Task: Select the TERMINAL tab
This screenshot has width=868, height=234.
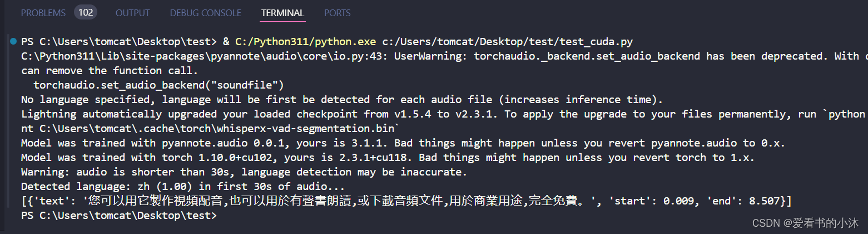Action: [282, 12]
